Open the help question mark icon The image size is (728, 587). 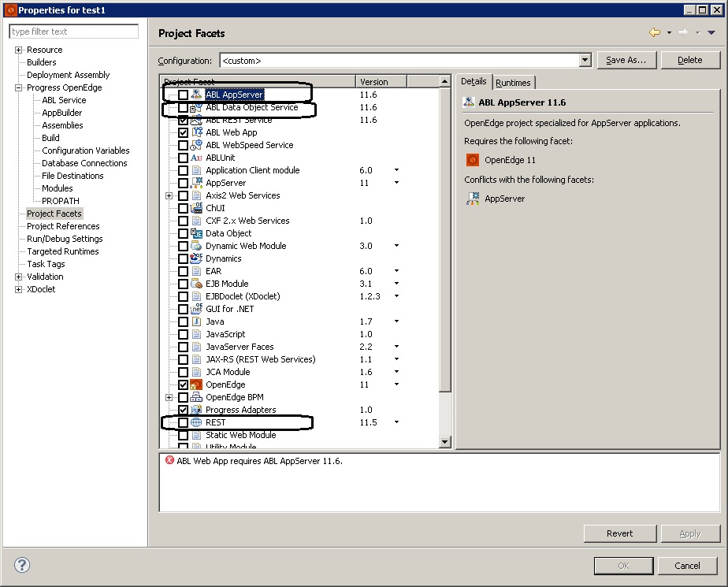point(22,565)
